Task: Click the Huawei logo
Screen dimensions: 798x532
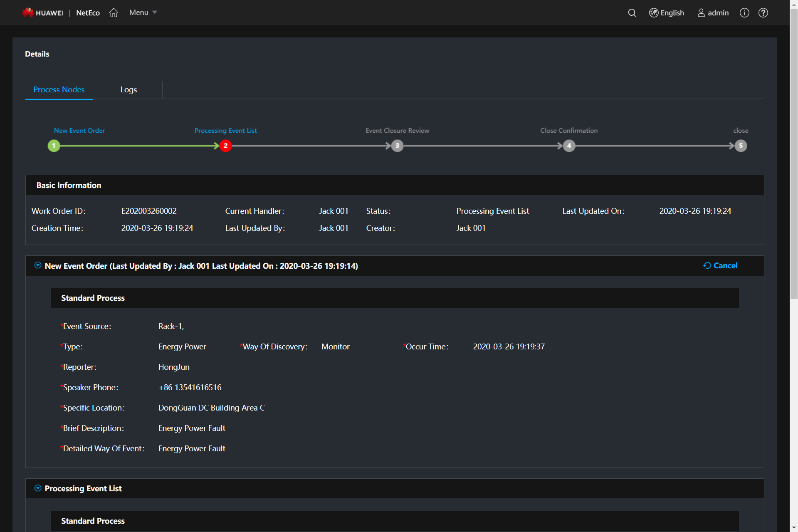Action: (43, 13)
